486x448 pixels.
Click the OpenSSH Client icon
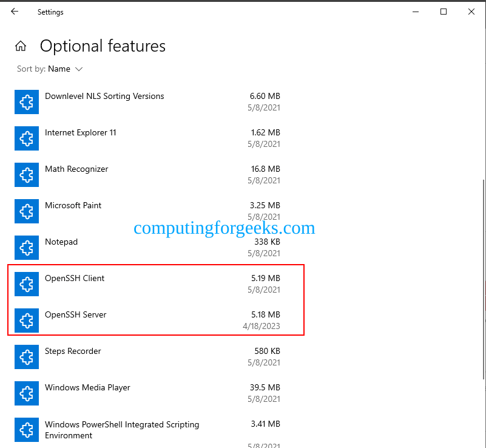(x=26, y=284)
